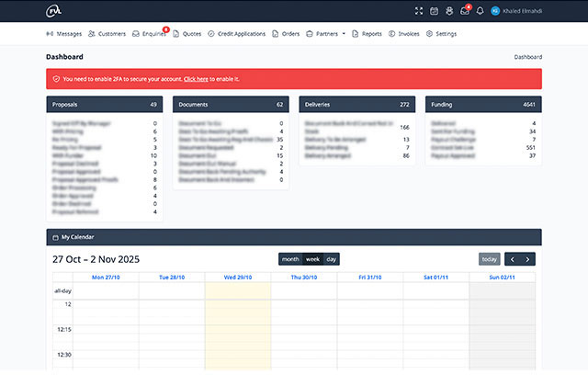Viewport: 588px width, 386px height.
Task: Go to previous week in calendar
Action: coord(513,259)
